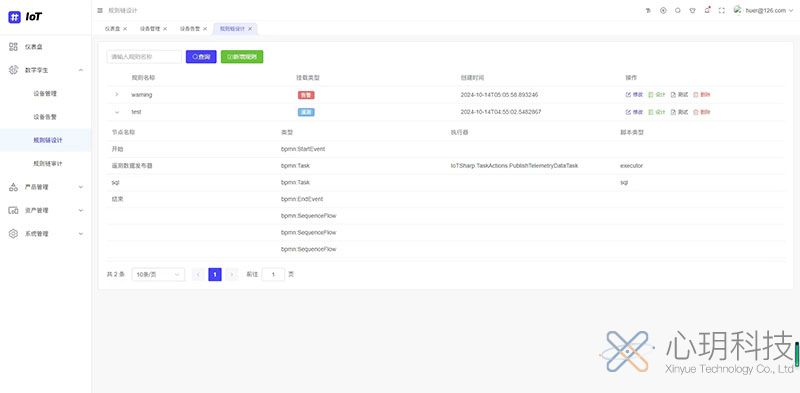Edit the test rule row
The height and width of the screenshot is (393, 800).
coord(634,112)
